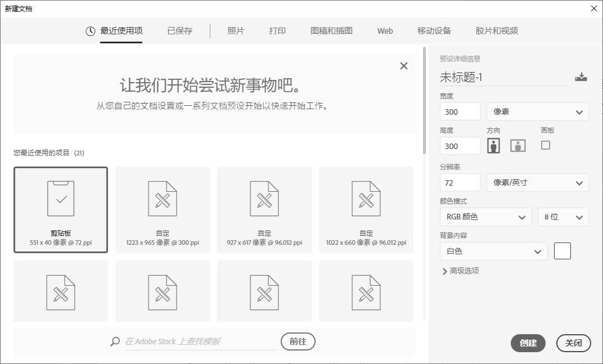Click the 前往 button
The width and height of the screenshot is (603, 364).
coord(298,341)
